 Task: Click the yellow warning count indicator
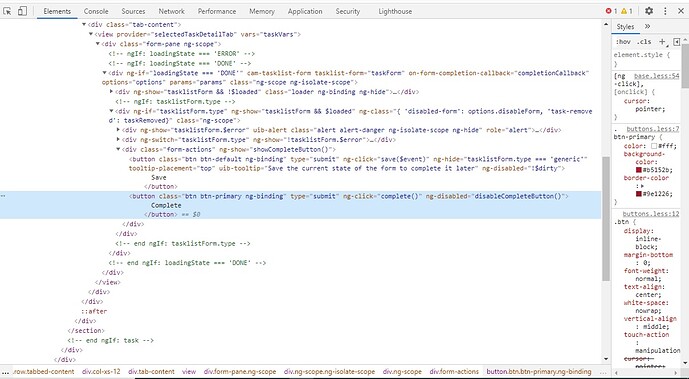tap(627, 11)
